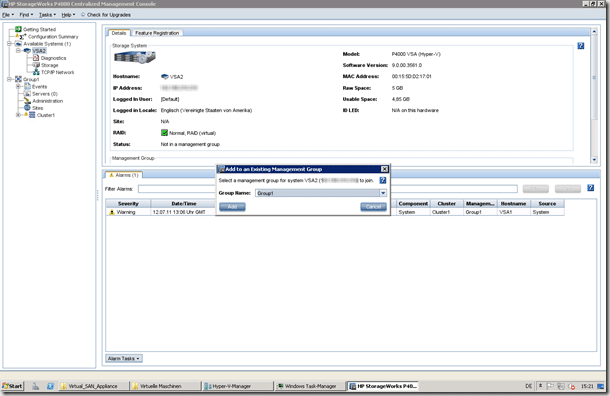Switch to Windows Task-Manager taskbar window

(x=310, y=386)
